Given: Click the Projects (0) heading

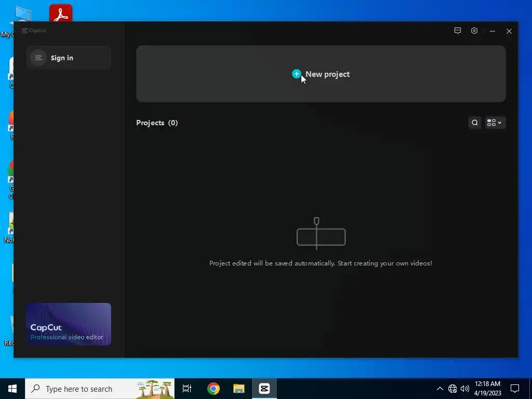Looking at the screenshot, I should pos(157,123).
